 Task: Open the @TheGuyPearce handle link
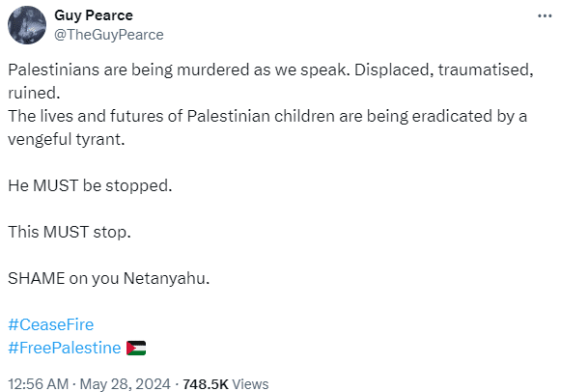click(109, 35)
